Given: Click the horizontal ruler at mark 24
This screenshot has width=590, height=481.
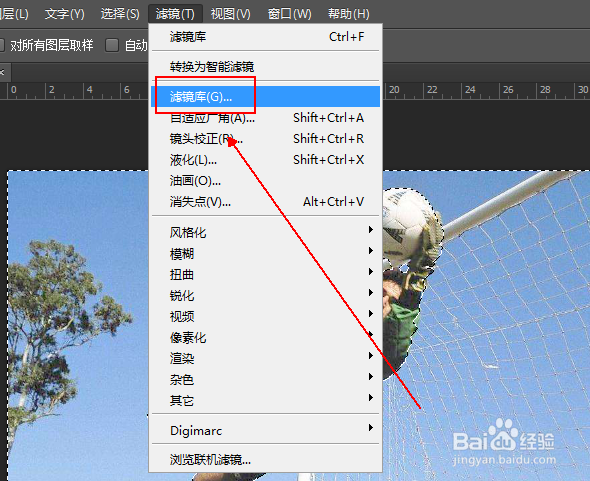Looking at the screenshot, I should 470,90.
